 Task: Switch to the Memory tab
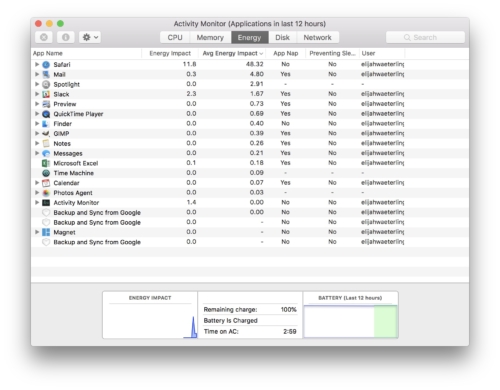click(x=210, y=37)
